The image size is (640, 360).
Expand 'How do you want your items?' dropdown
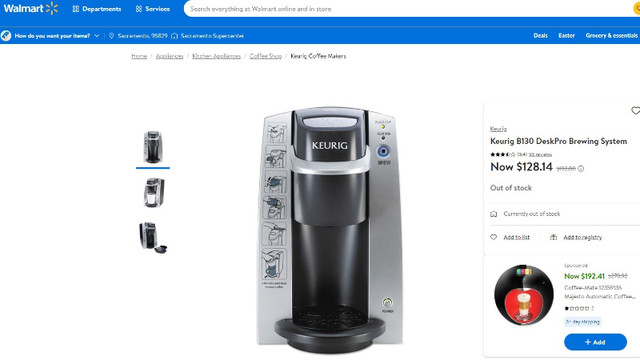click(x=97, y=36)
